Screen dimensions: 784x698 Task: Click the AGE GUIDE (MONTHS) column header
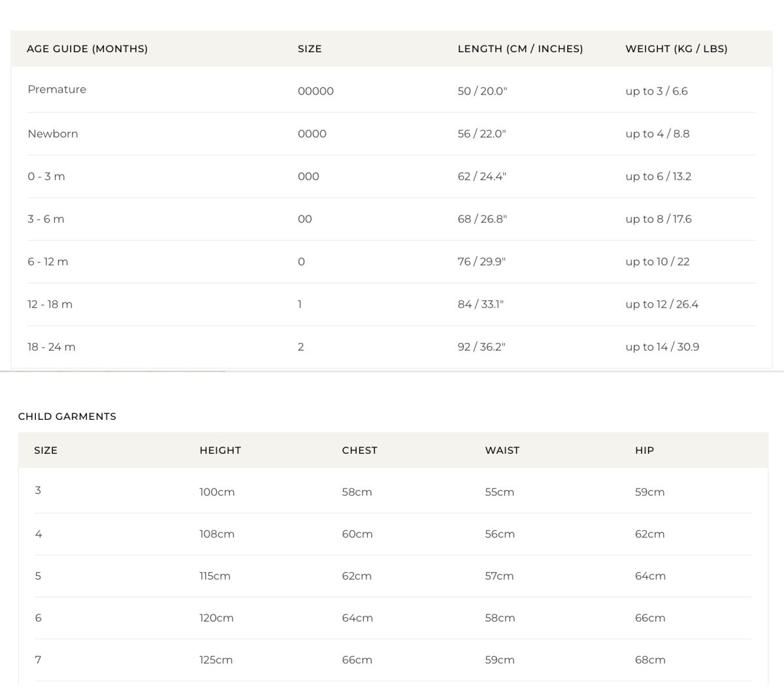87,49
